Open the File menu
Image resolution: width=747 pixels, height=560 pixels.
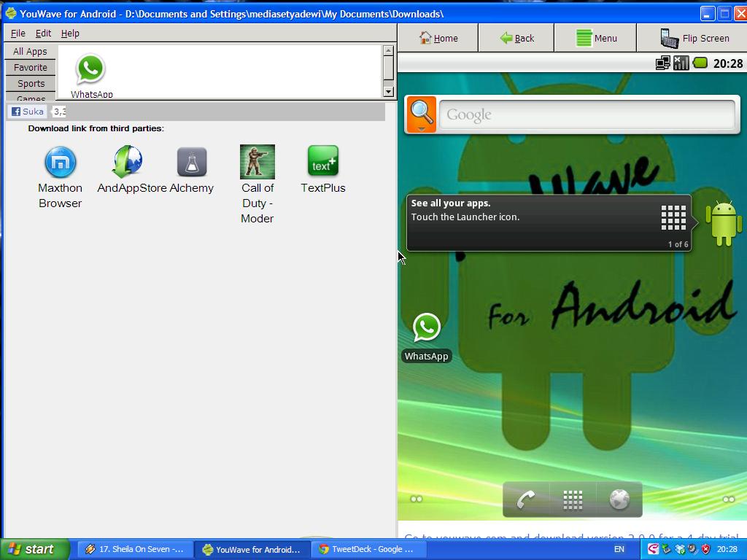coord(18,34)
